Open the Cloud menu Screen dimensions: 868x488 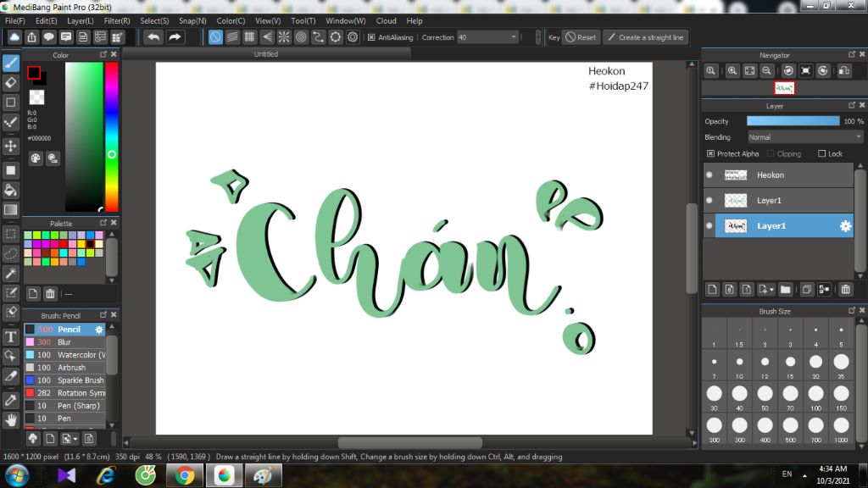(x=386, y=20)
